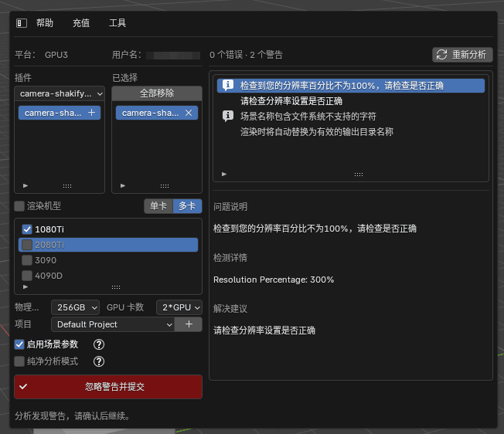The width and height of the screenshot is (504, 434).
Task: Select 场景名称包含文件系统不支持的字符 warning
Action: [308, 116]
